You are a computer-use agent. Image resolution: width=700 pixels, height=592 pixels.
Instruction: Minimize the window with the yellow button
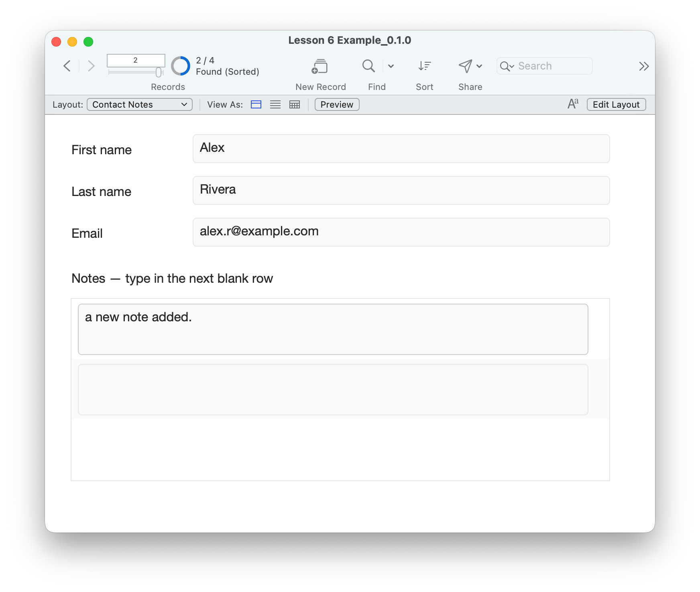(72, 42)
